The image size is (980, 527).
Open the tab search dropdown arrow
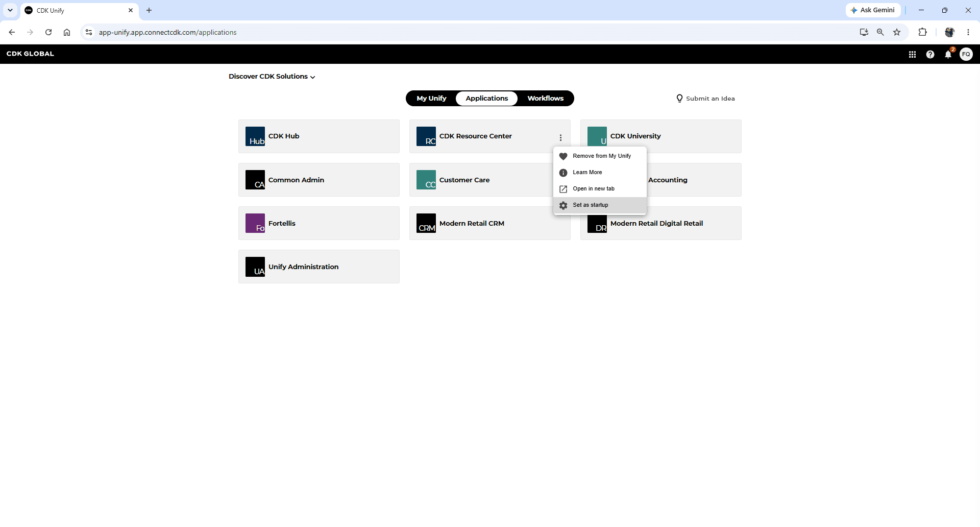(x=10, y=10)
